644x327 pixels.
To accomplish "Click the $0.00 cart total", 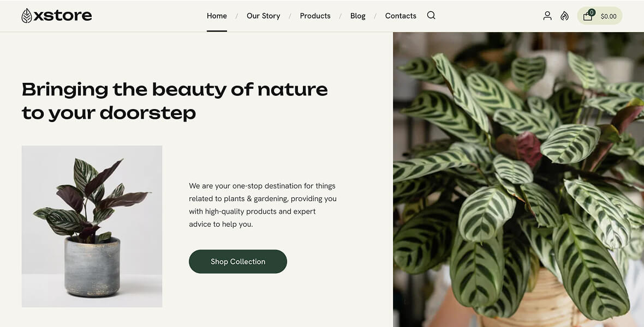I will click(609, 16).
